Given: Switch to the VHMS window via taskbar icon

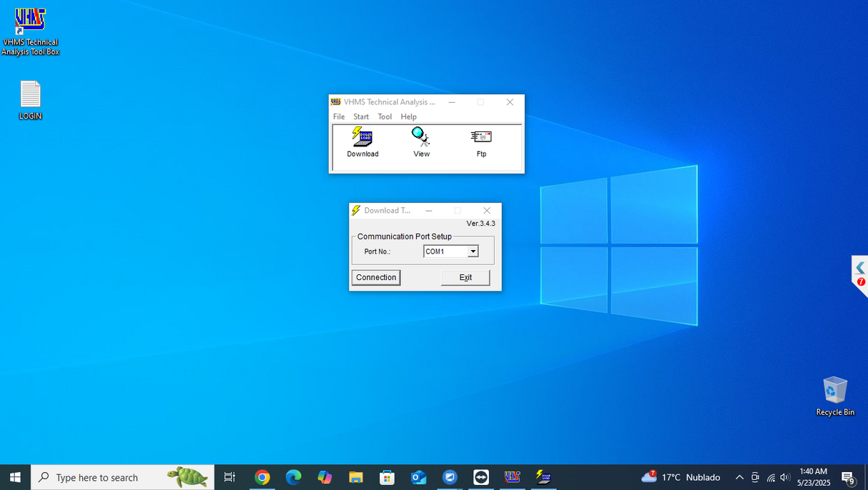Looking at the screenshot, I should (512, 477).
